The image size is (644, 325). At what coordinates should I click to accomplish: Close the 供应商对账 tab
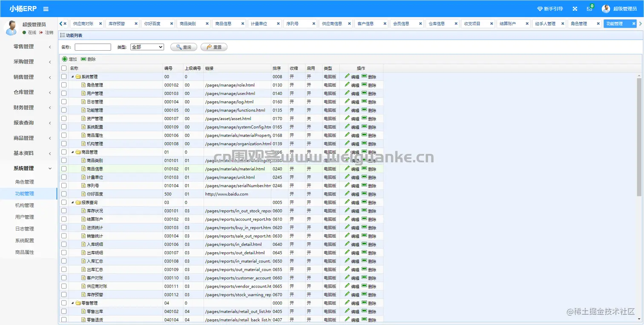click(101, 24)
